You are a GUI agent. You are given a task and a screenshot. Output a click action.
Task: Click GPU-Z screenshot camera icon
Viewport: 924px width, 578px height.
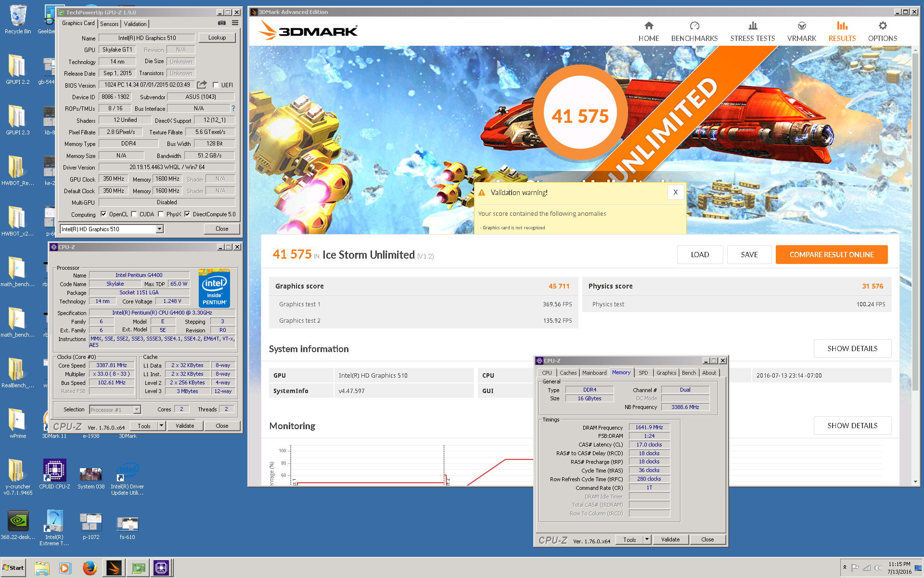tap(221, 23)
